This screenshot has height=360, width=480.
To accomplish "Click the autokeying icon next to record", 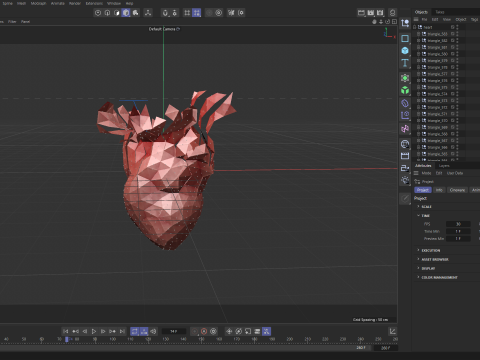I will (213, 331).
